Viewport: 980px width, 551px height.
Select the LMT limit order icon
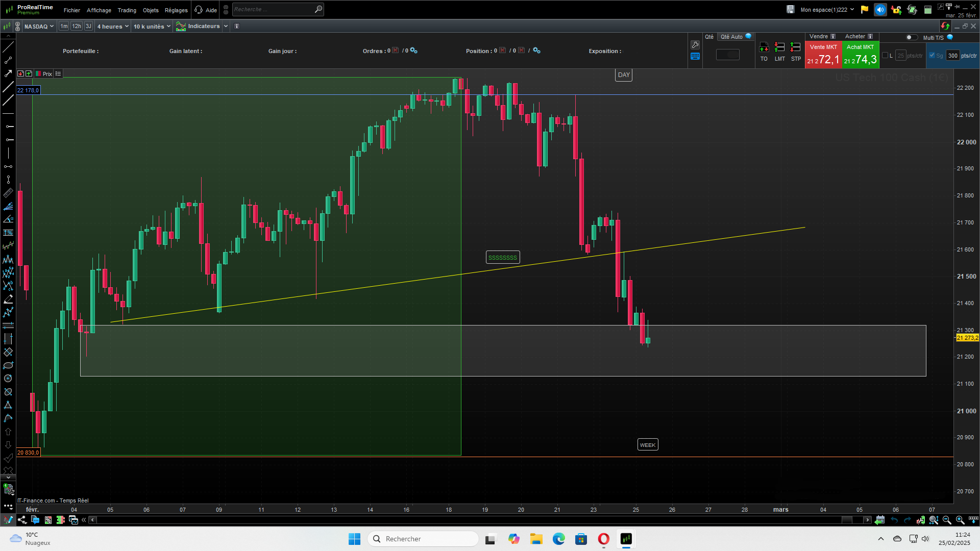coord(779,47)
